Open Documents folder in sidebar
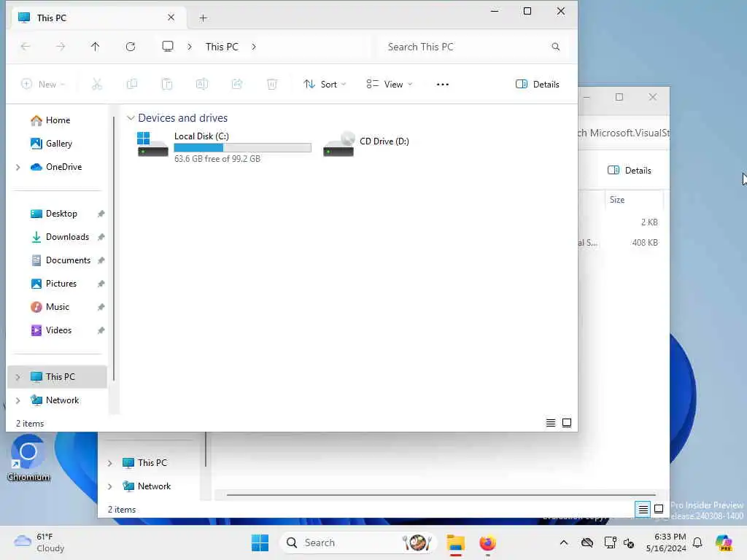The image size is (747, 560). [x=68, y=260]
